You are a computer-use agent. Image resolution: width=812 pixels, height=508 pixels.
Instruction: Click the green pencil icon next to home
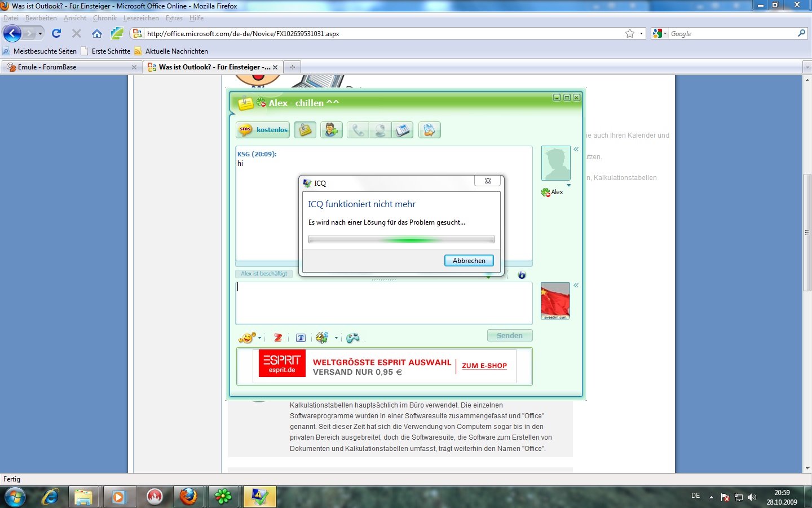pyautogui.click(x=117, y=33)
